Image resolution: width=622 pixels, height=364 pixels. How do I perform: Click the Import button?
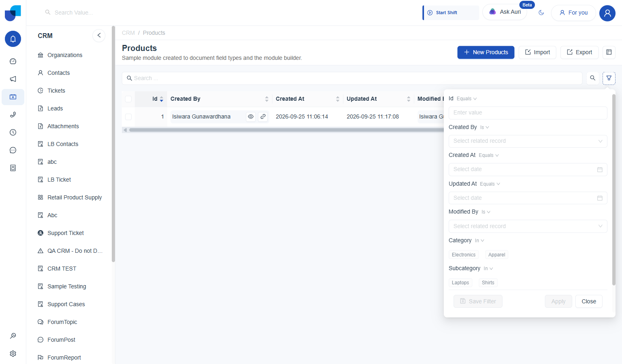click(x=537, y=52)
